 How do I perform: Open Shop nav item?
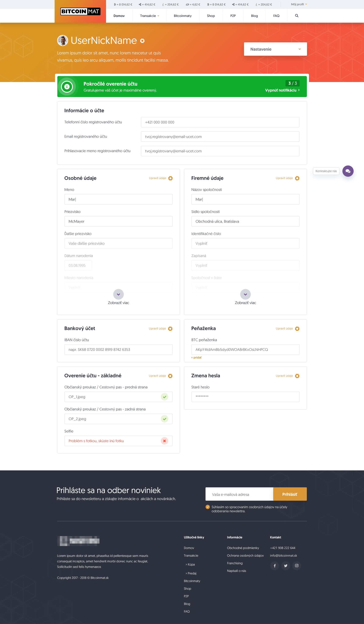[211, 16]
